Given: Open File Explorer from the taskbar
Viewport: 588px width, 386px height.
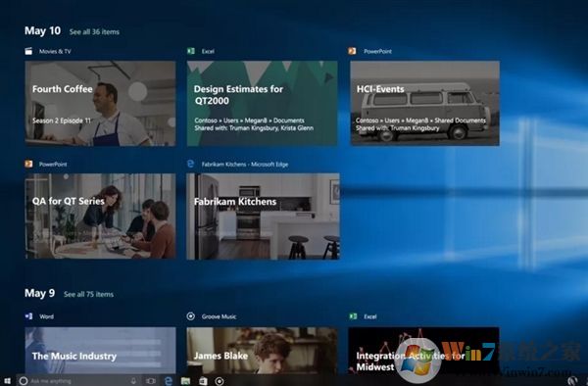Looking at the screenshot, I should coord(185,381).
